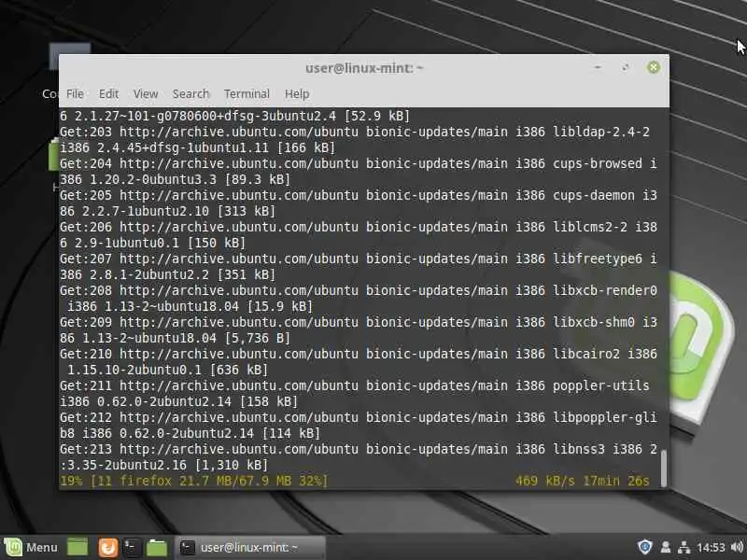Open the clock showing 14:53
This screenshot has height=560, width=747.
(711, 548)
